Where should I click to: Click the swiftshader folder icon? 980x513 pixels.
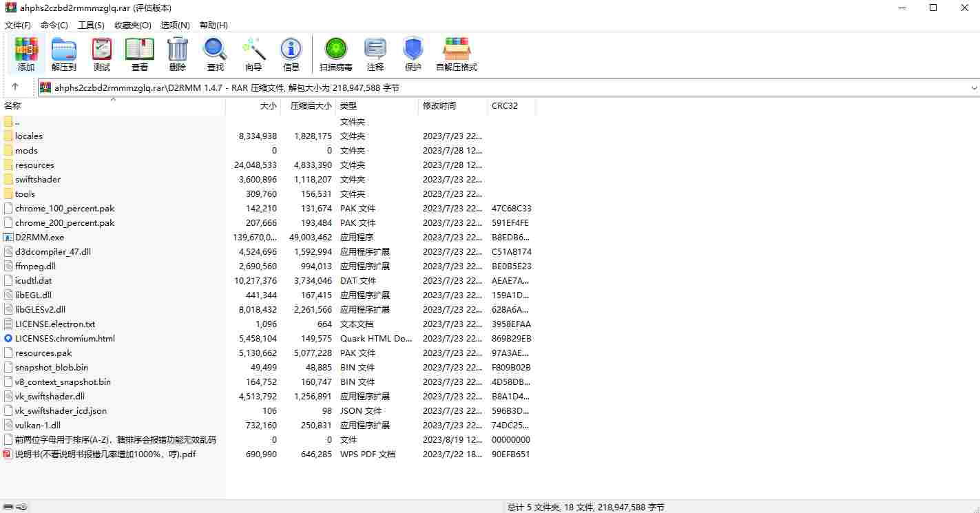coord(8,179)
